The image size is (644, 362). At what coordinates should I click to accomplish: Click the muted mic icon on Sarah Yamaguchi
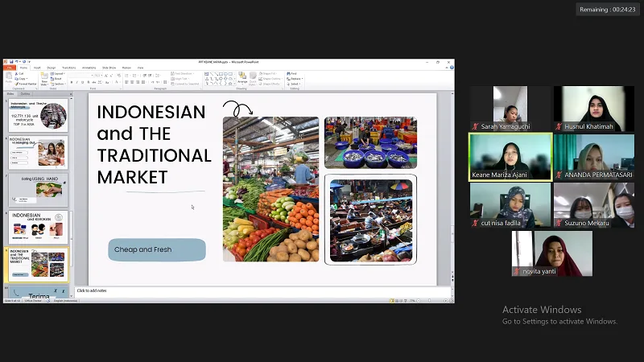pos(476,126)
